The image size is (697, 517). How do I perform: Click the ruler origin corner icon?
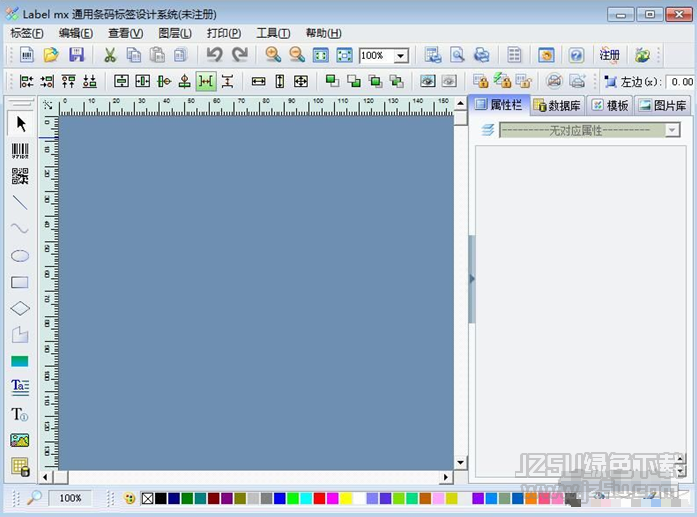coord(48,105)
